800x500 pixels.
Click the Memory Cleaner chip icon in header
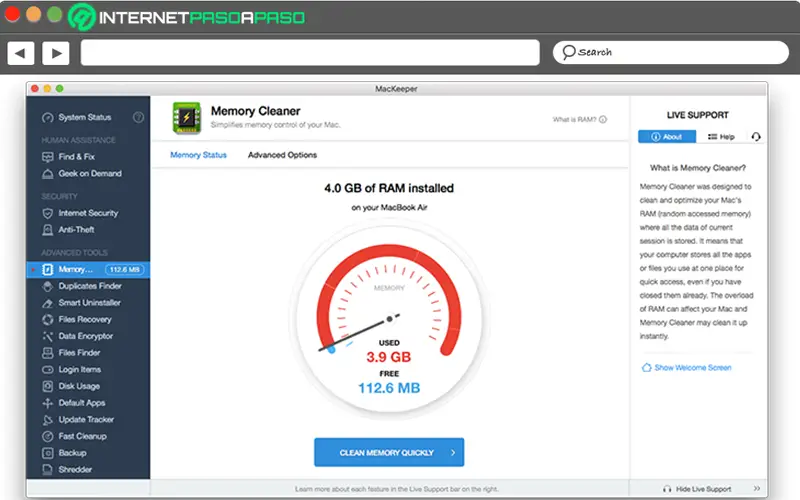(x=186, y=118)
